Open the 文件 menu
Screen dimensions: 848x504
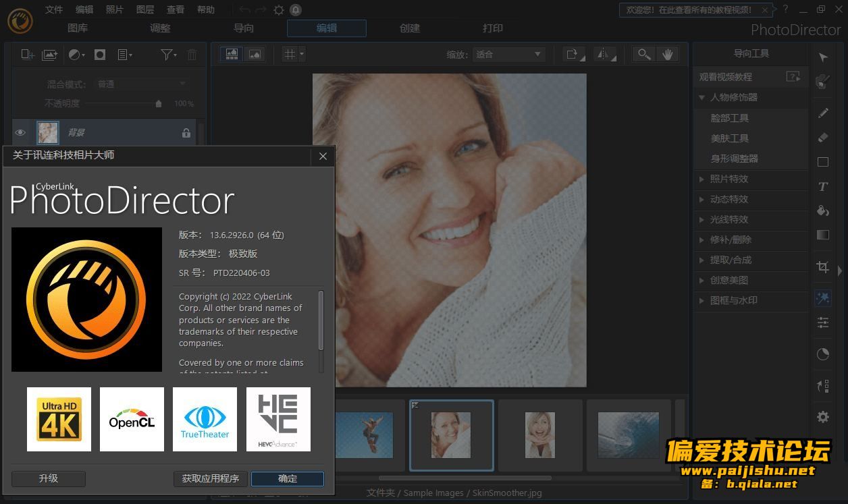(54, 9)
